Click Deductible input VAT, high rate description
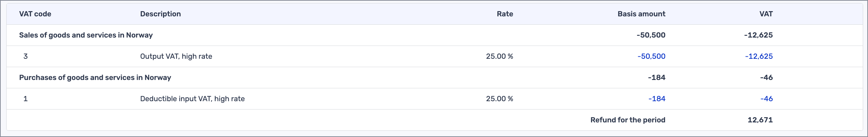868x137 pixels. (x=192, y=99)
